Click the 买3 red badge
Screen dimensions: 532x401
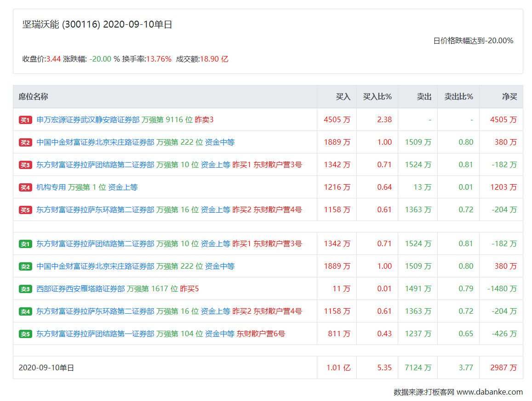pos(25,165)
